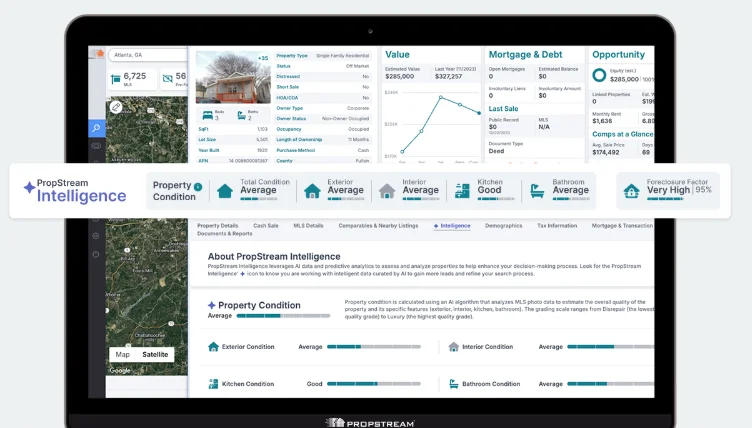Image resolution: width=752 pixels, height=428 pixels.
Task: Click the info icon beside Property Condition
Action: (198, 187)
